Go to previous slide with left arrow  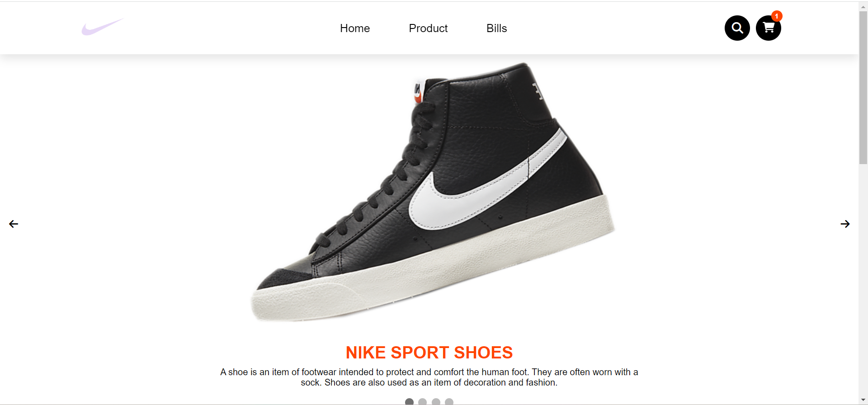(x=14, y=224)
